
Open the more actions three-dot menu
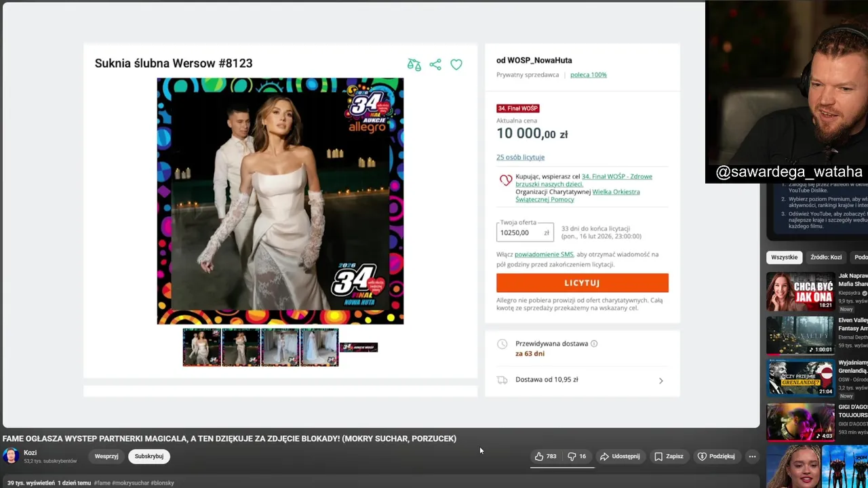[752, 456]
